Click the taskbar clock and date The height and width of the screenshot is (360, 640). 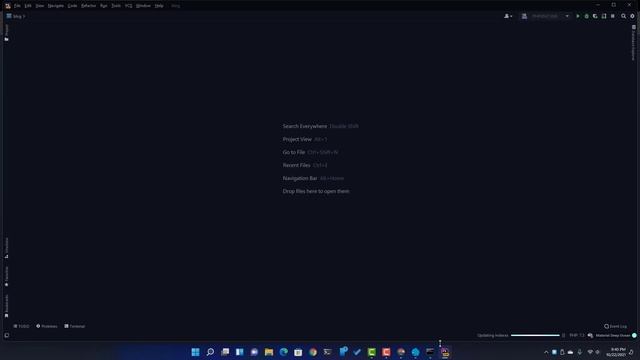coord(616,352)
